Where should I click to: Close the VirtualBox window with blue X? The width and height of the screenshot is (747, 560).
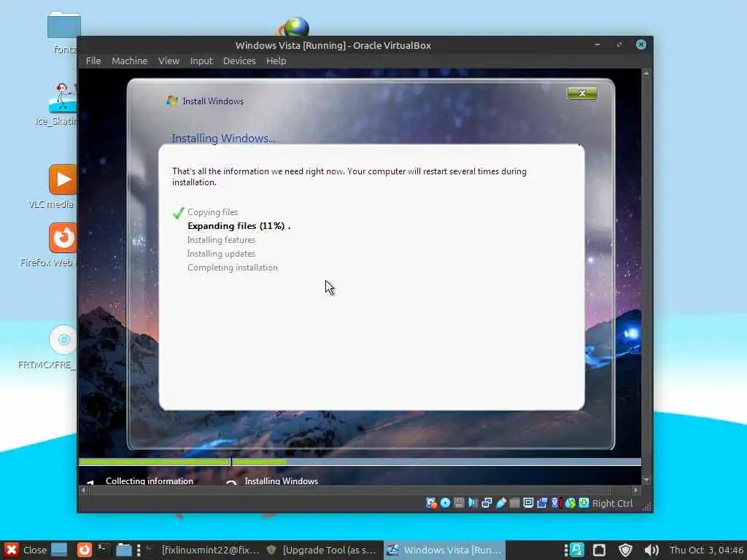click(641, 44)
